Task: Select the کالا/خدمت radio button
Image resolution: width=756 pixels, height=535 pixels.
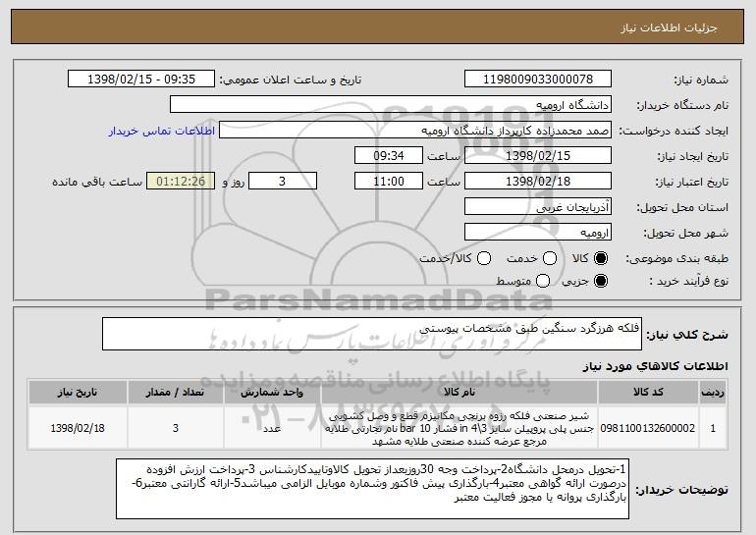Action: (x=484, y=259)
